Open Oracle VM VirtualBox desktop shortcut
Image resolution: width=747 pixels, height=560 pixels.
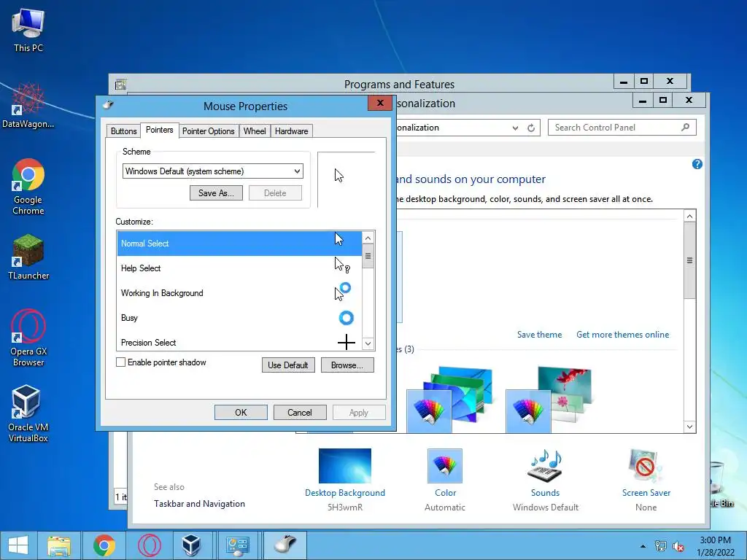[x=28, y=414]
